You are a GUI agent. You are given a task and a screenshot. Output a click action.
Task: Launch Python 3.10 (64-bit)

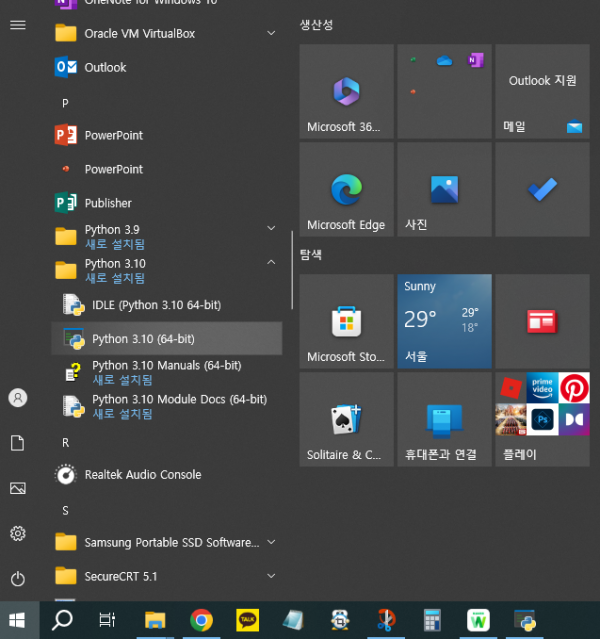point(166,338)
